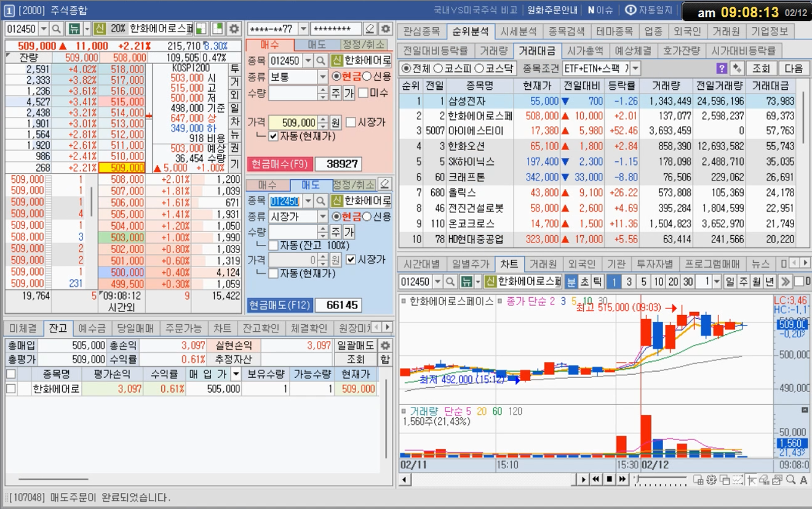Viewport: 812px width, 509px height.
Task: Click 조회 button in ranking panel
Action: (761, 68)
